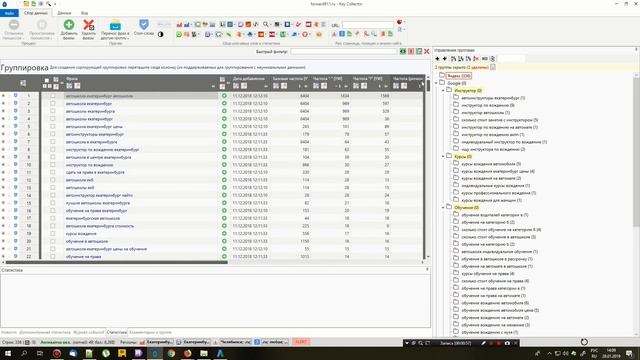
Task: Open the Windows Start menu
Action: pos(8,353)
